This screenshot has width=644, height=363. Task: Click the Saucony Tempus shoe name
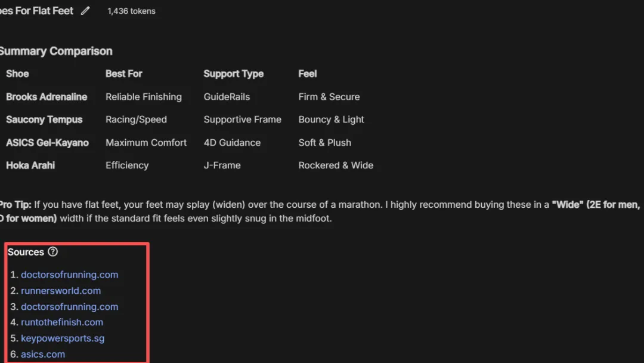(x=44, y=119)
